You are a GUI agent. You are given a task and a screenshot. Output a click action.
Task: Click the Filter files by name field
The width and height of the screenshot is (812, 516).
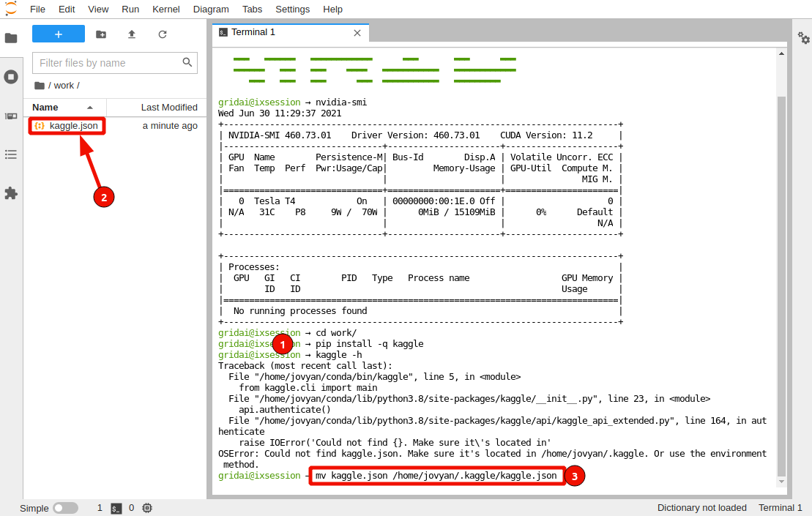click(108, 63)
